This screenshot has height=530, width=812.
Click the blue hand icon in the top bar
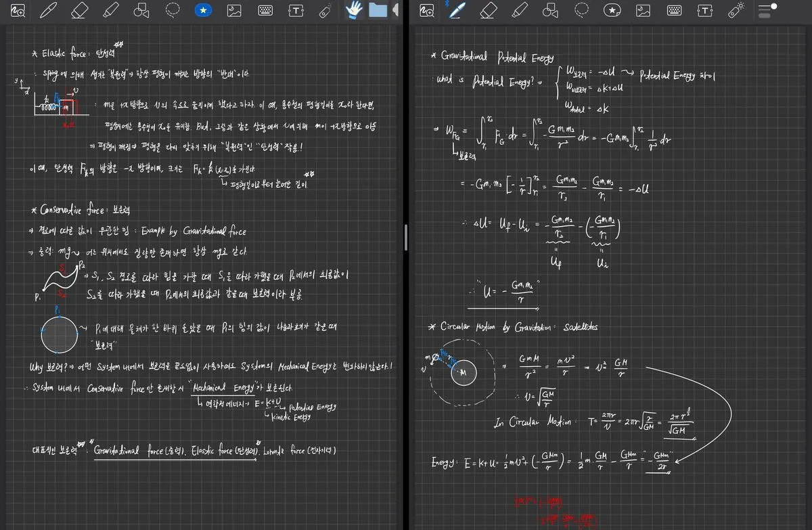(355, 10)
